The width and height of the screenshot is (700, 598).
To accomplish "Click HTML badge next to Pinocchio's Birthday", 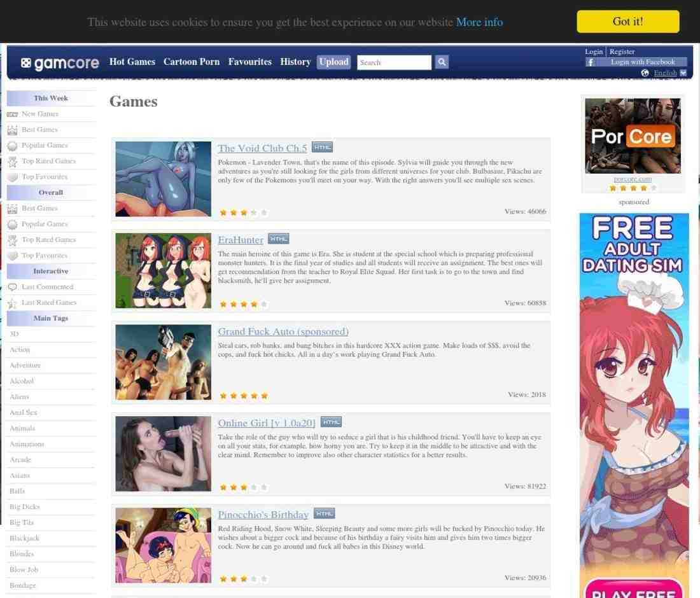I will [325, 513].
